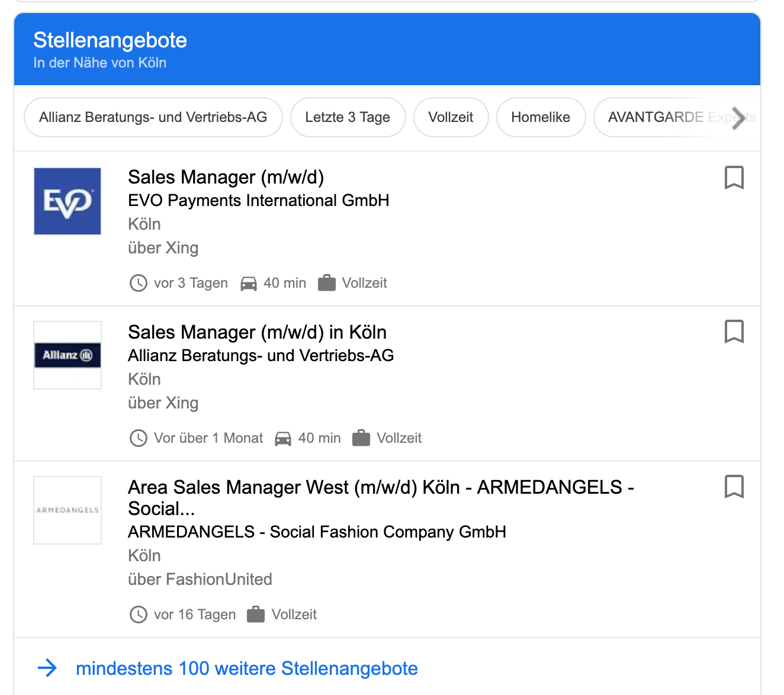Click the briefcase icon in EVO listing
The height and width of the screenshot is (695, 784).
click(327, 283)
